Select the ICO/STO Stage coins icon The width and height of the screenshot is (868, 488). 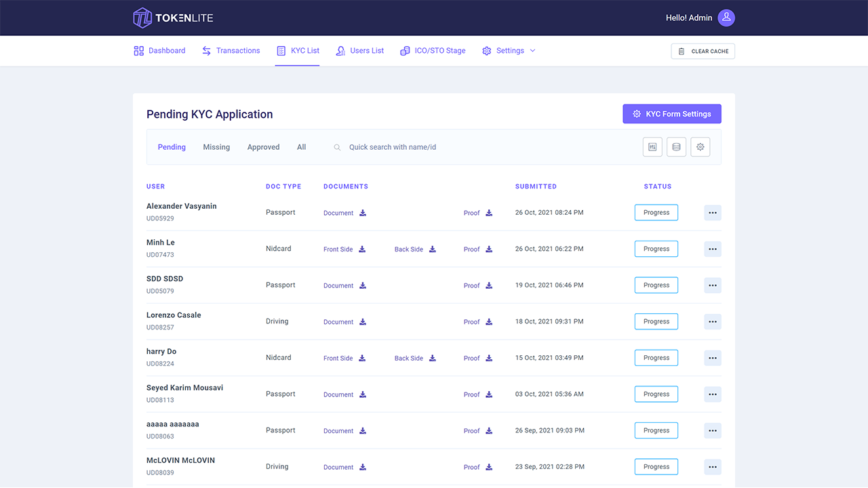click(405, 50)
